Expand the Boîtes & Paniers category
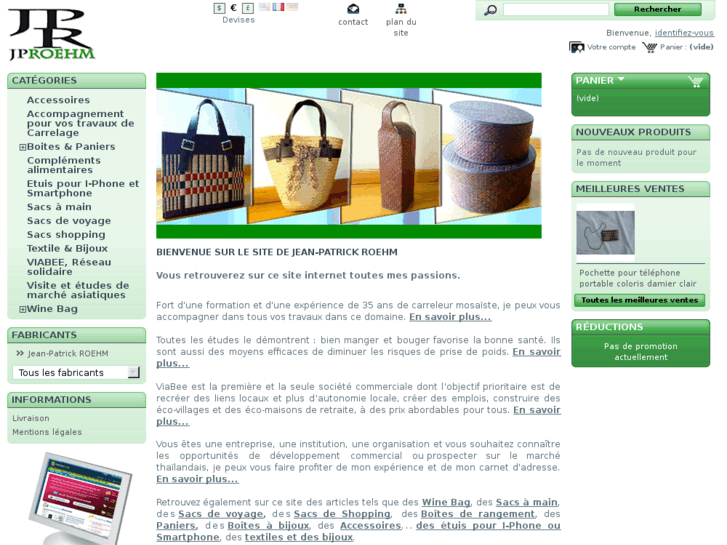The height and width of the screenshot is (545, 727). tap(22, 147)
